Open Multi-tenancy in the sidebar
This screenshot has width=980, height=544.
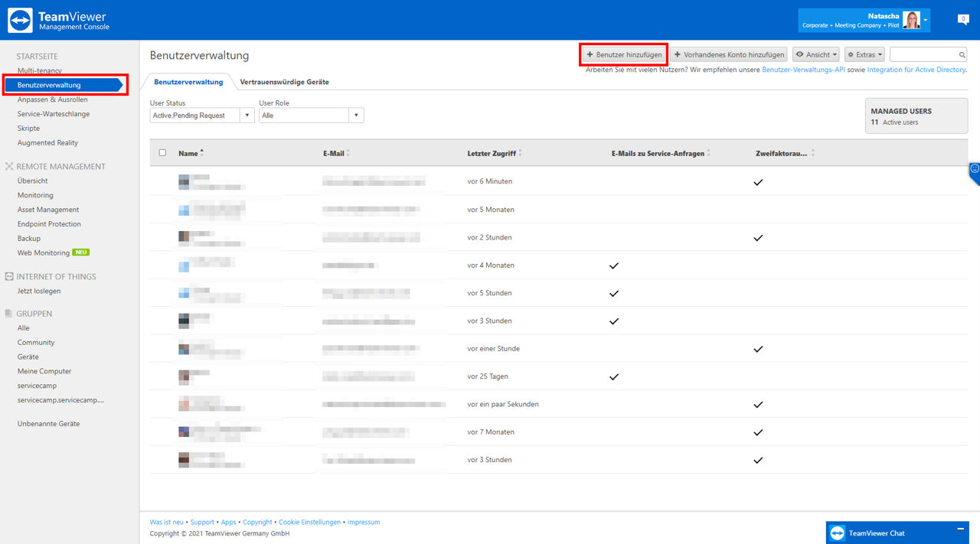(x=40, y=70)
